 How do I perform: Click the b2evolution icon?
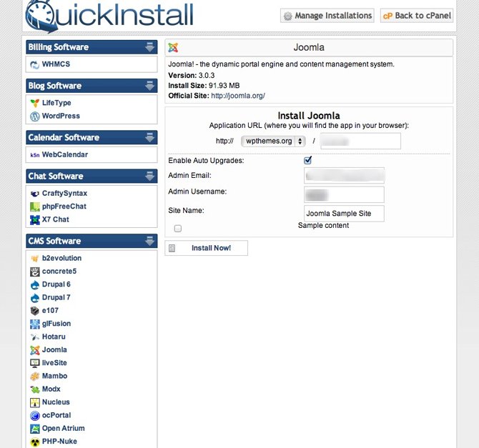[x=34, y=259]
